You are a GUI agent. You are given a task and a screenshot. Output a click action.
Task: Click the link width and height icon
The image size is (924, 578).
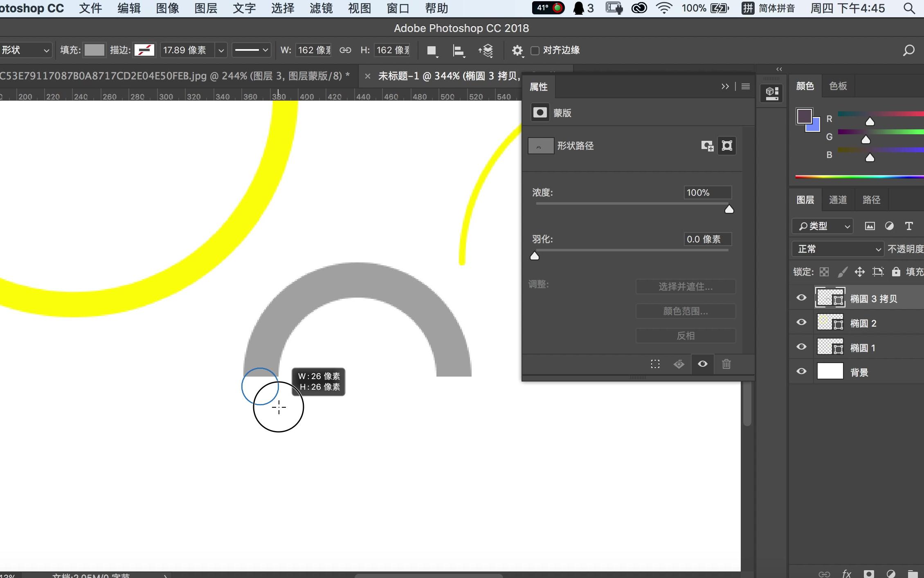pyautogui.click(x=345, y=50)
